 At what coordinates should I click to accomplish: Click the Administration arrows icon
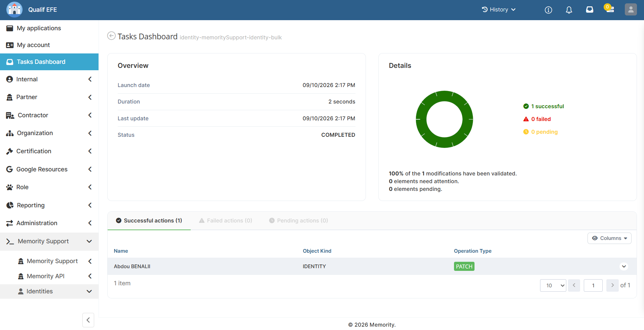pyautogui.click(x=9, y=223)
